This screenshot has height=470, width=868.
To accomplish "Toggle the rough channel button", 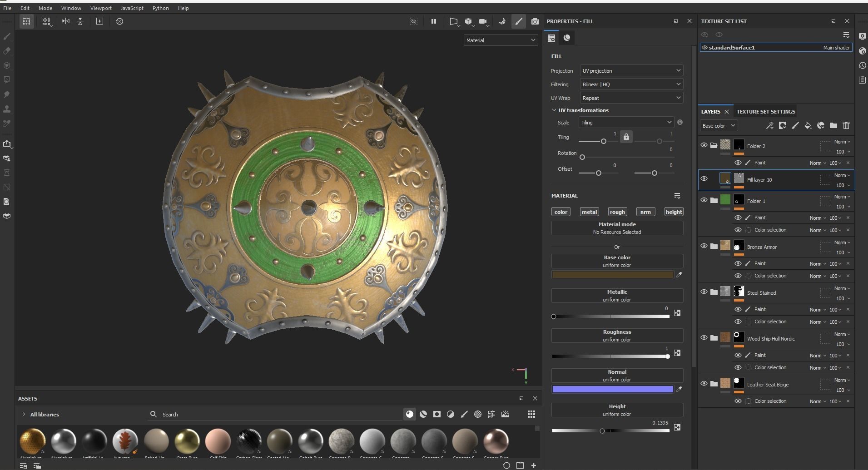I will pos(617,212).
